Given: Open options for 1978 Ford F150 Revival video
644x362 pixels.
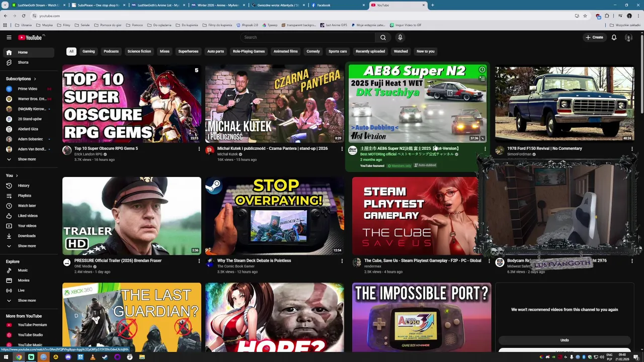Looking at the screenshot, I should pos(632,149).
